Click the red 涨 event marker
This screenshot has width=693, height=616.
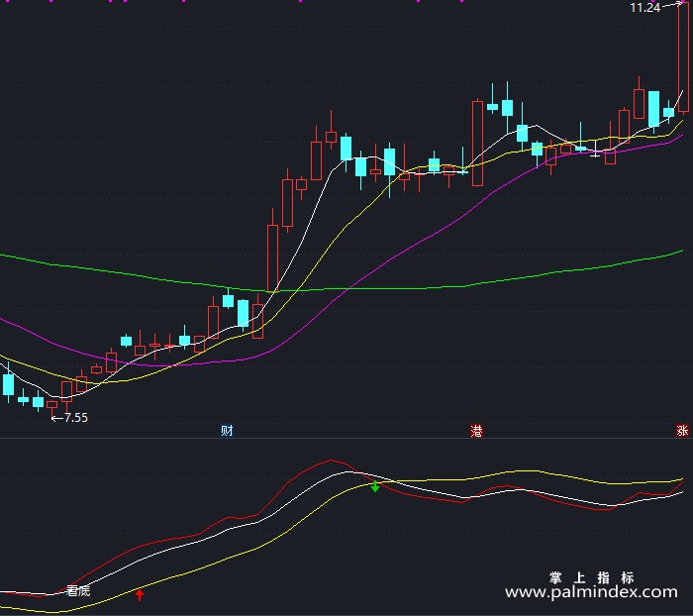(x=682, y=430)
